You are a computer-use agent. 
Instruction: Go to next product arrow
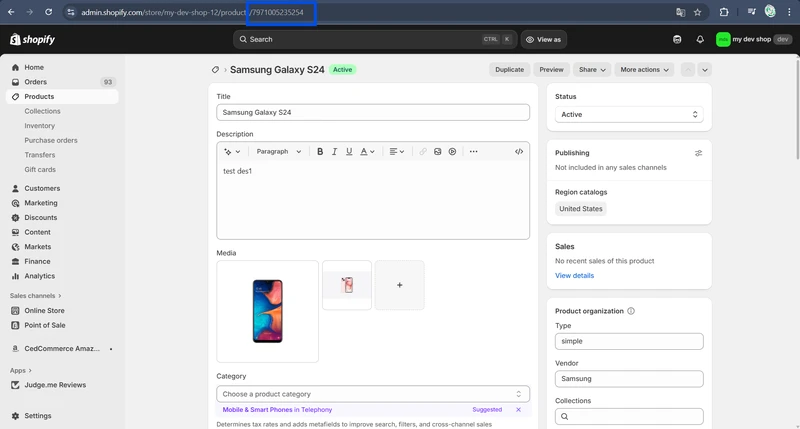pos(705,70)
